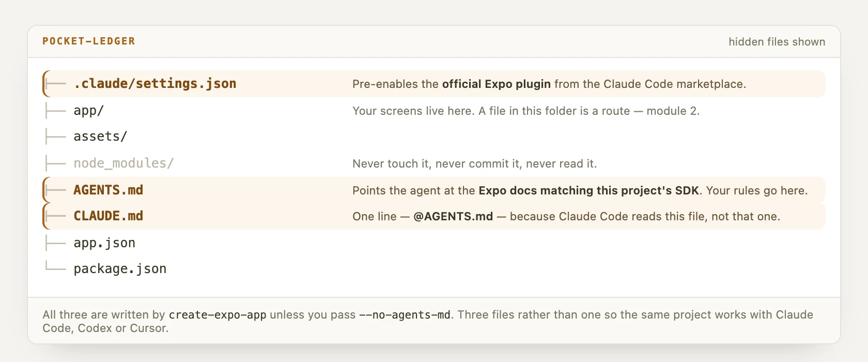Select the .claude/settings.json file row
868x362 pixels.
[x=434, y=84]
